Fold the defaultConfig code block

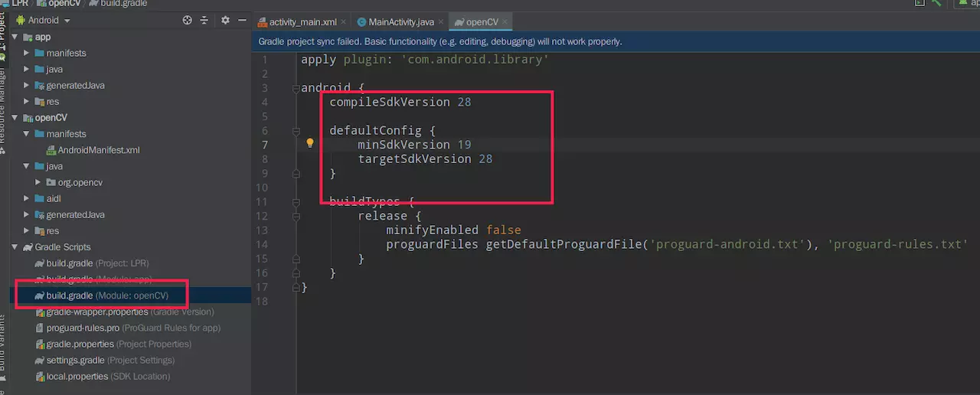point(296,131)
